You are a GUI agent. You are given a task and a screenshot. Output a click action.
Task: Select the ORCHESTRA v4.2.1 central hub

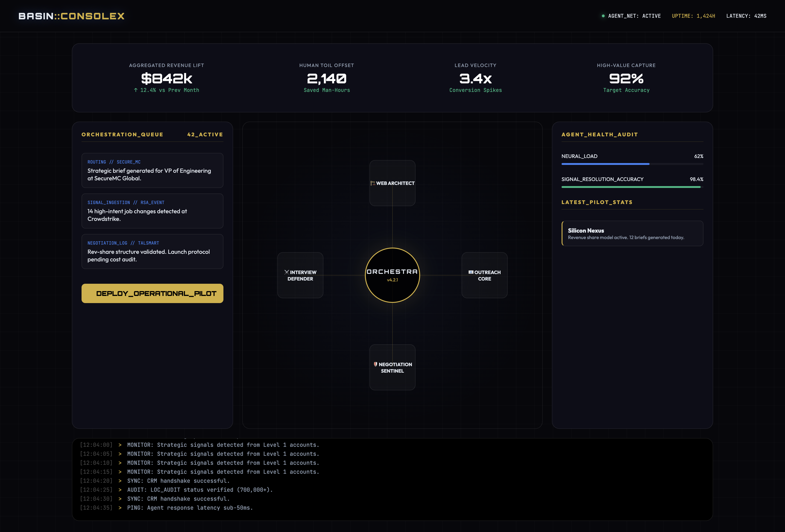point(392,275)
